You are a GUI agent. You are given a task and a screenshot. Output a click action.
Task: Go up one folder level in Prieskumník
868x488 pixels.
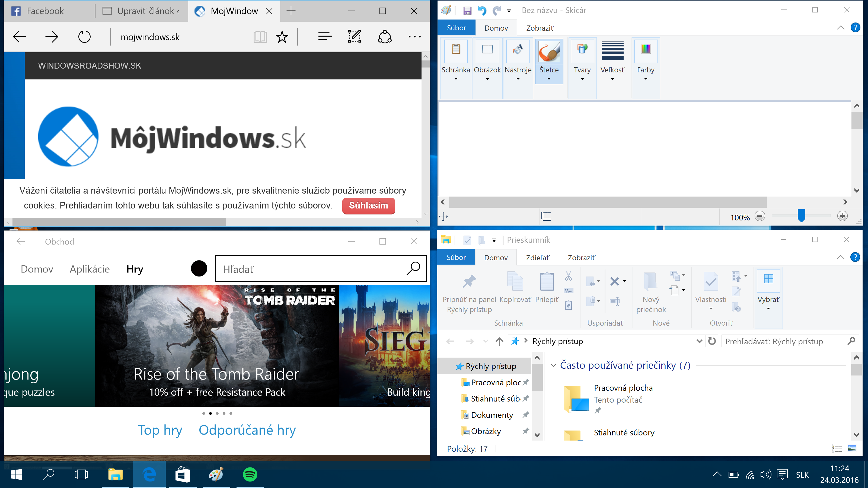(x=499, y=342)
